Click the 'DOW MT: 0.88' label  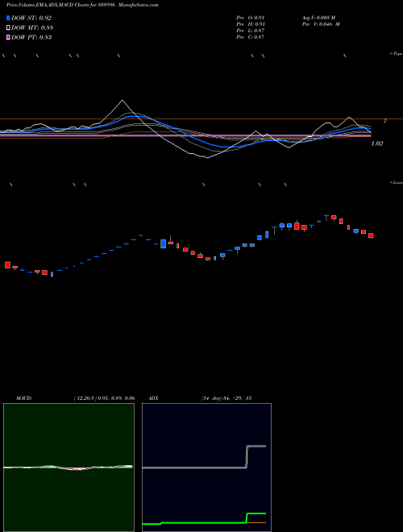[32, 28]
